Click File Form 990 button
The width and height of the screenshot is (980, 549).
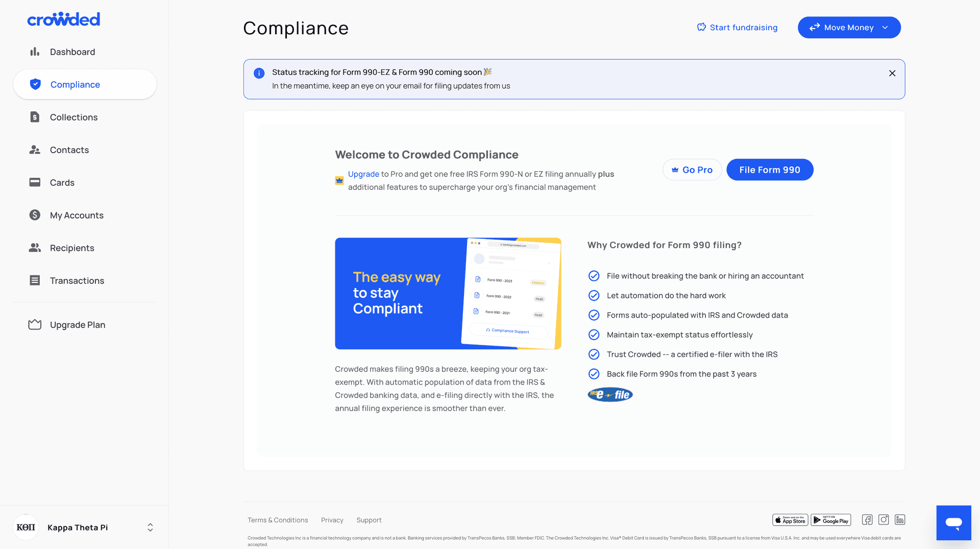tap(770, 170)
